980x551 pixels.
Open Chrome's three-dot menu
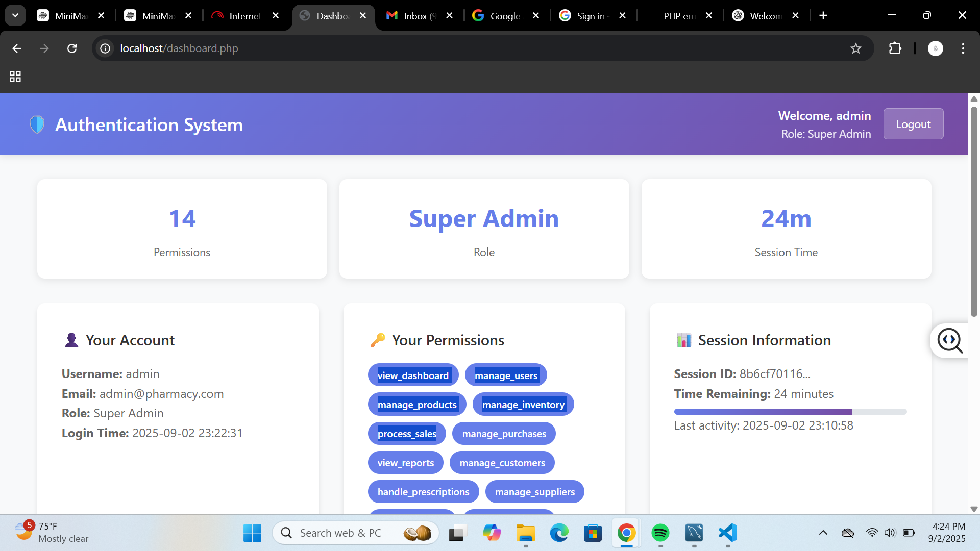coord(963,48)
